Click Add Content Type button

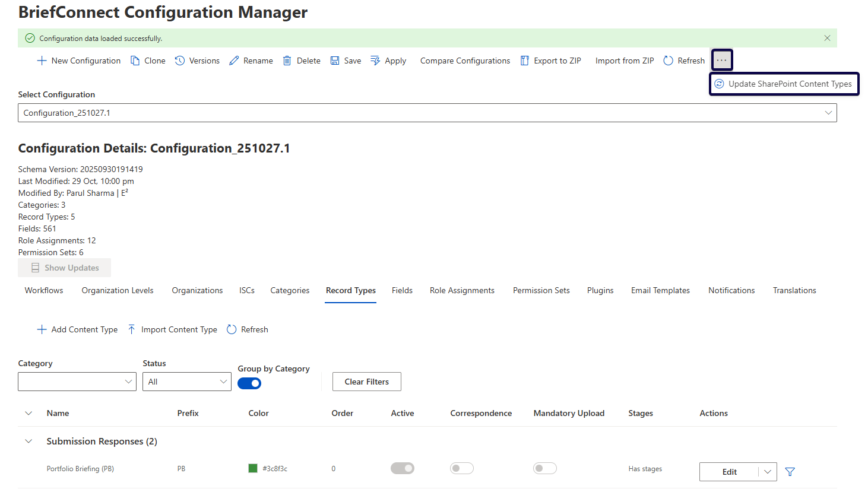78,329
